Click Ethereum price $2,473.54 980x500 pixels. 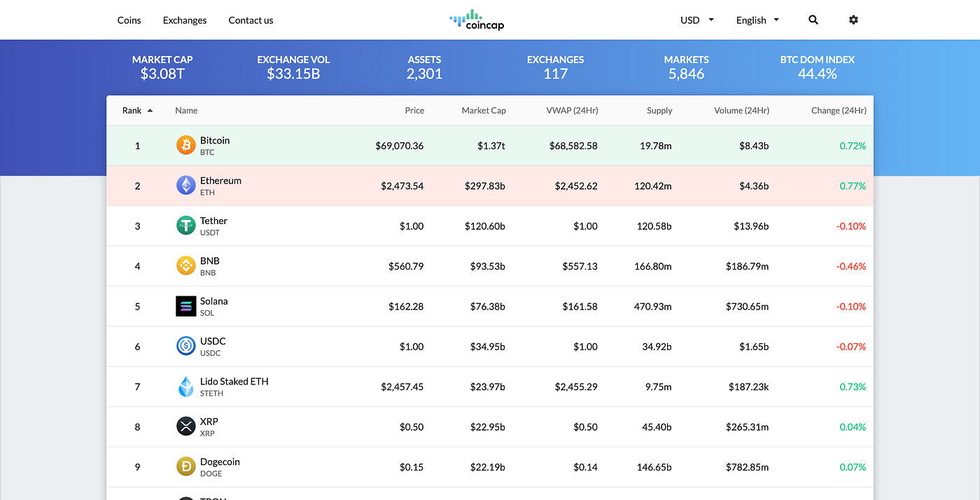pos(402,186)
